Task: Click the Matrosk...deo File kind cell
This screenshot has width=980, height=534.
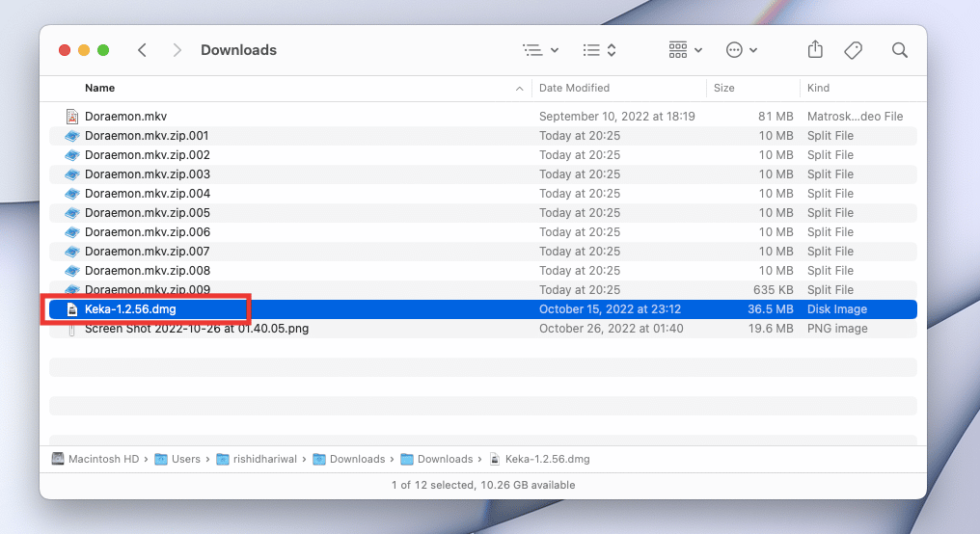Action: (855, 117)
